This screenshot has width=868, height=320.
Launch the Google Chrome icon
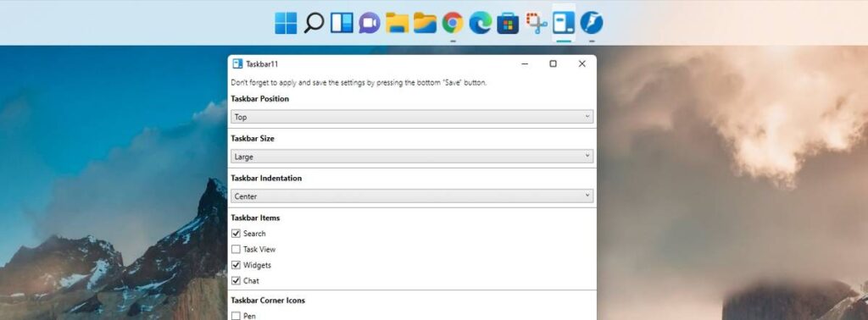(x=453, y=23)
